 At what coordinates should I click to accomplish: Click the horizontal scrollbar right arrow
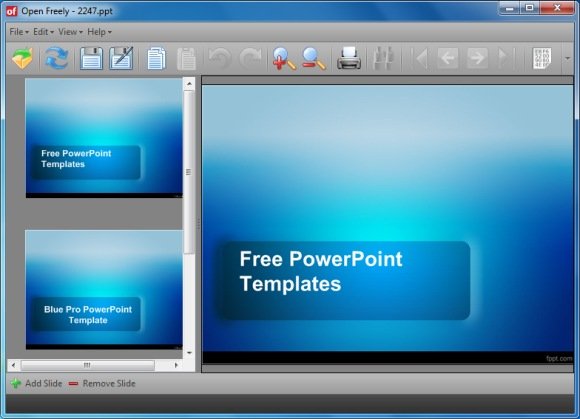point(176,365)
